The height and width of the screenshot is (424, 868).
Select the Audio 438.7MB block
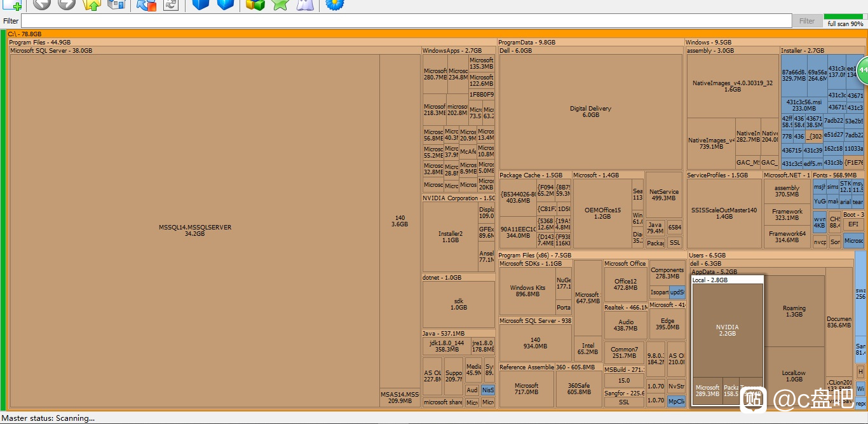point(625,325)
